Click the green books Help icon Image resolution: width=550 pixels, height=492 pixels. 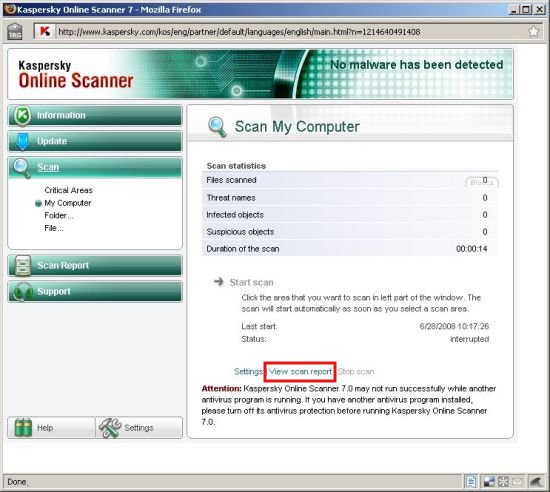point(23,427)
